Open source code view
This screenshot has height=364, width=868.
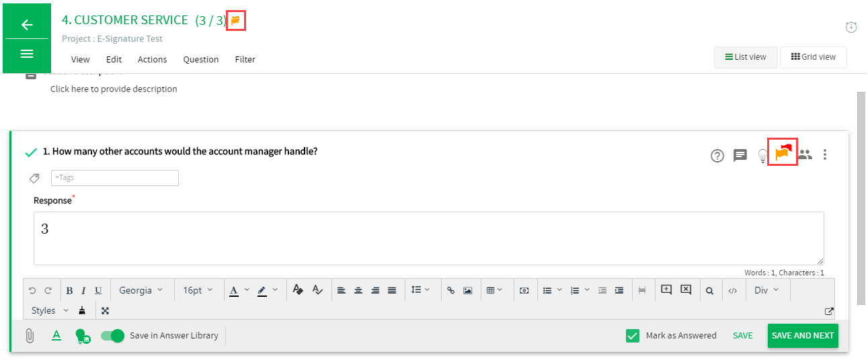(x=733, y=291)
